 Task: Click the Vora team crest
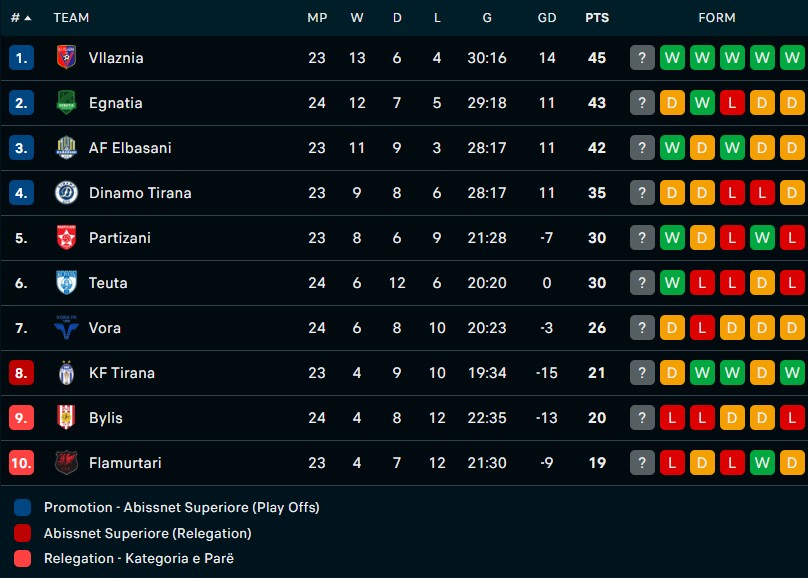66,328
